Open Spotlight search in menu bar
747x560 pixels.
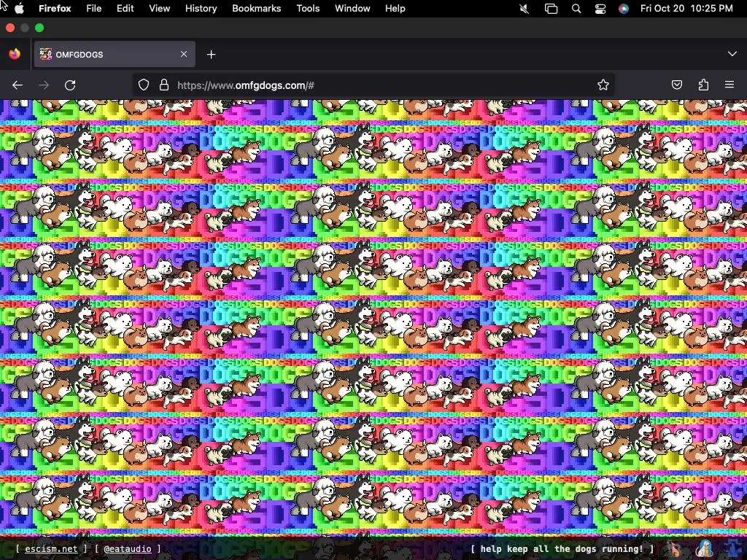pos(576,9)
